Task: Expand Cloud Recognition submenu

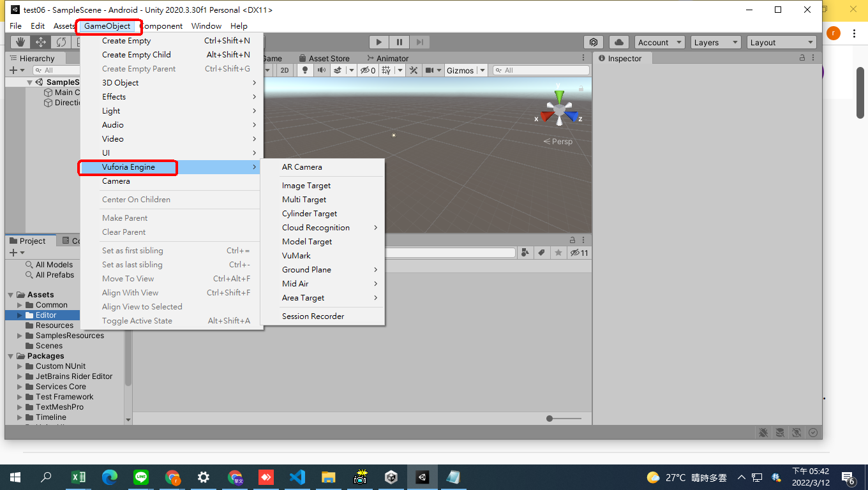Action: (x=322, y=228)
